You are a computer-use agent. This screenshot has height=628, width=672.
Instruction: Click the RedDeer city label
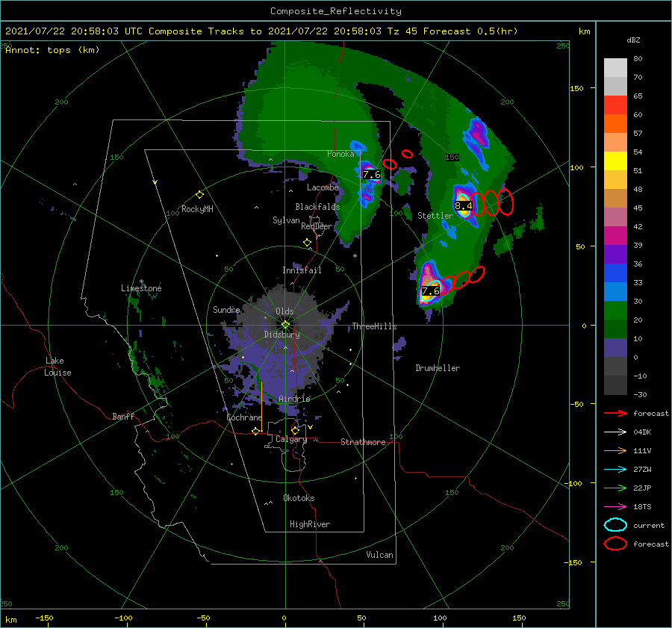(x=317, y=226)
